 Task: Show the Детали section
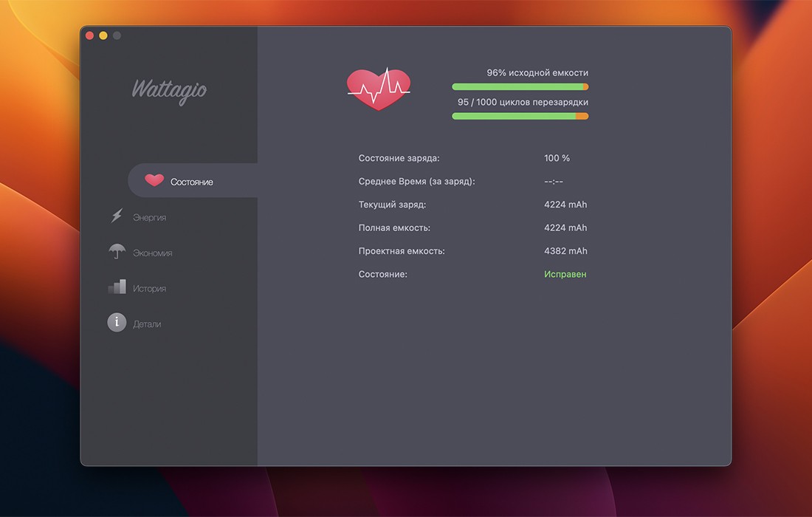[x=147, y=324]
